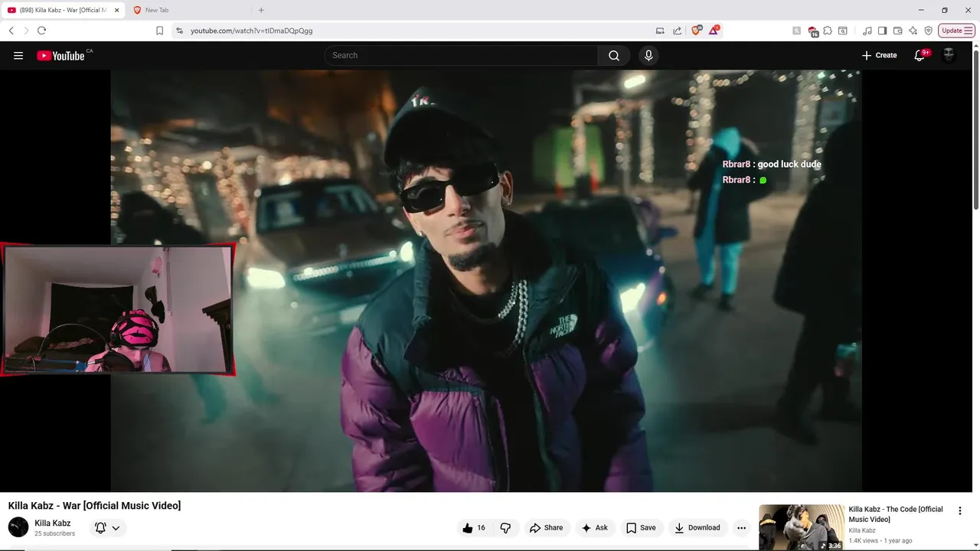Viewport: 980px width, 551px height.
Task: Expand the subscription notification bell dropdown
Action: pyautogui.click(x=108, y=527)
